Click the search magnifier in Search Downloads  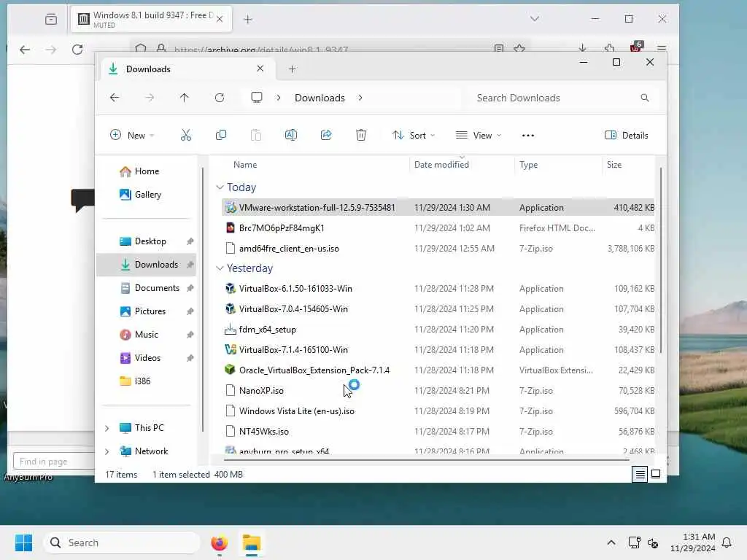point(645,98)
